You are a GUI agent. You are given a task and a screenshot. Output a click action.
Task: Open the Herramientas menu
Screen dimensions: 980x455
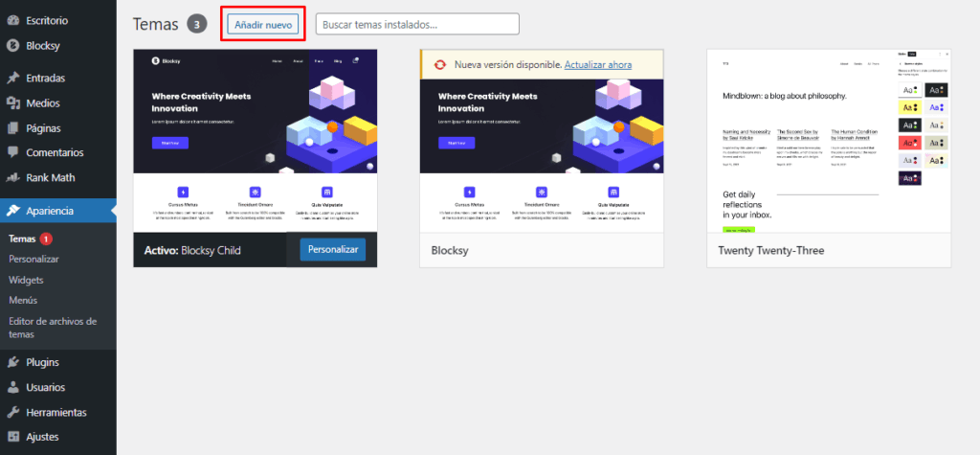coord(58,413)
